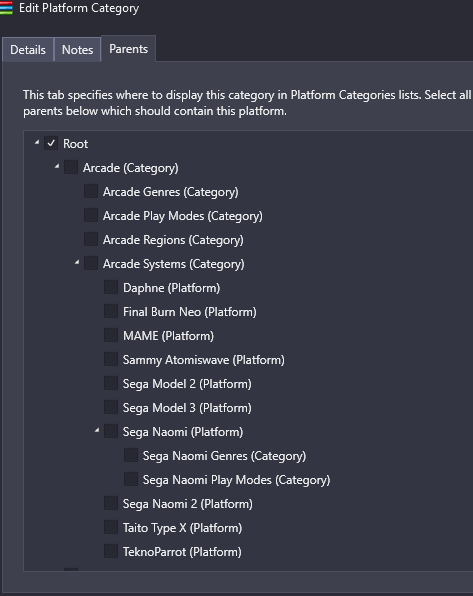Click the Edit Platform Category window title

pos(79,8)
